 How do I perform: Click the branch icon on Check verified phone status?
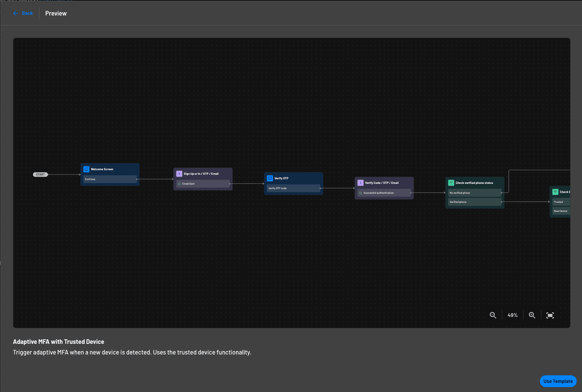(451, 182)
